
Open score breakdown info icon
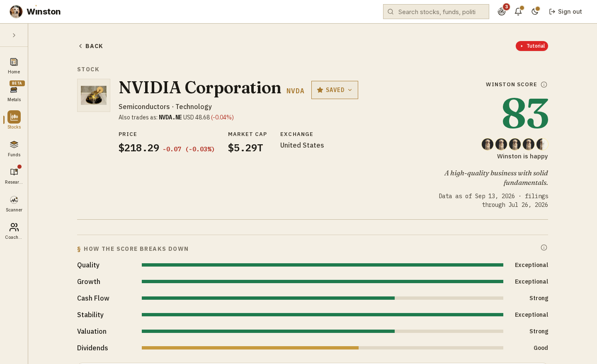[x=544, y=248]
